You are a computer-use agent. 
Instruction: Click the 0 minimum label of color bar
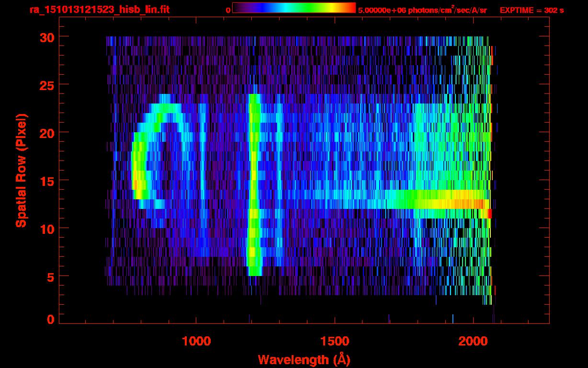click(x=228, y=10)
